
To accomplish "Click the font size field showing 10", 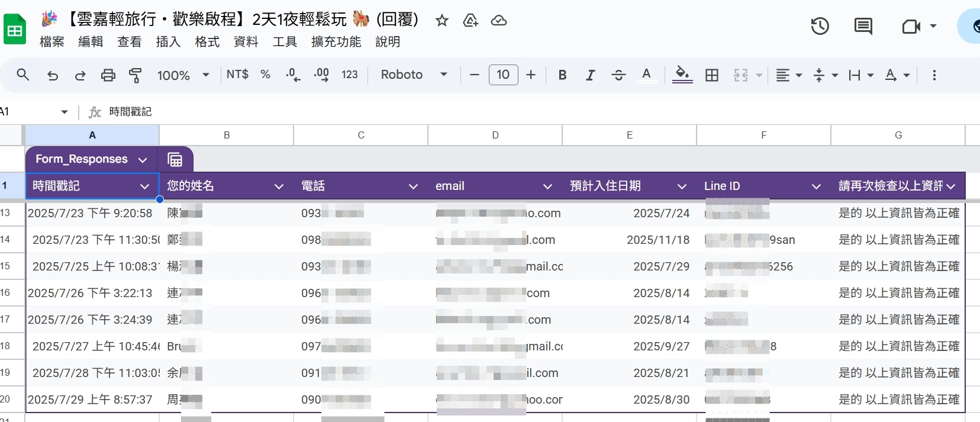I will pyautogui.click(x=503, y=75).
